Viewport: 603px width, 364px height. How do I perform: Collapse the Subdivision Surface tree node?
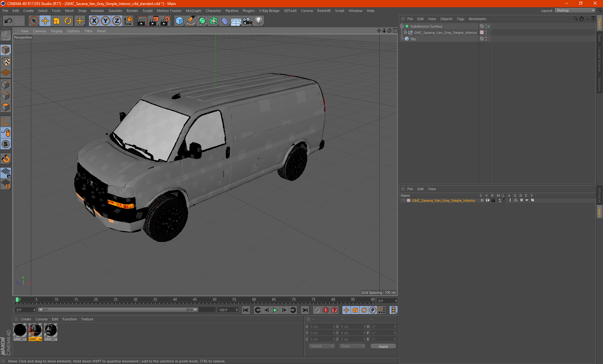pyautogui.click(x=402, y=26)
